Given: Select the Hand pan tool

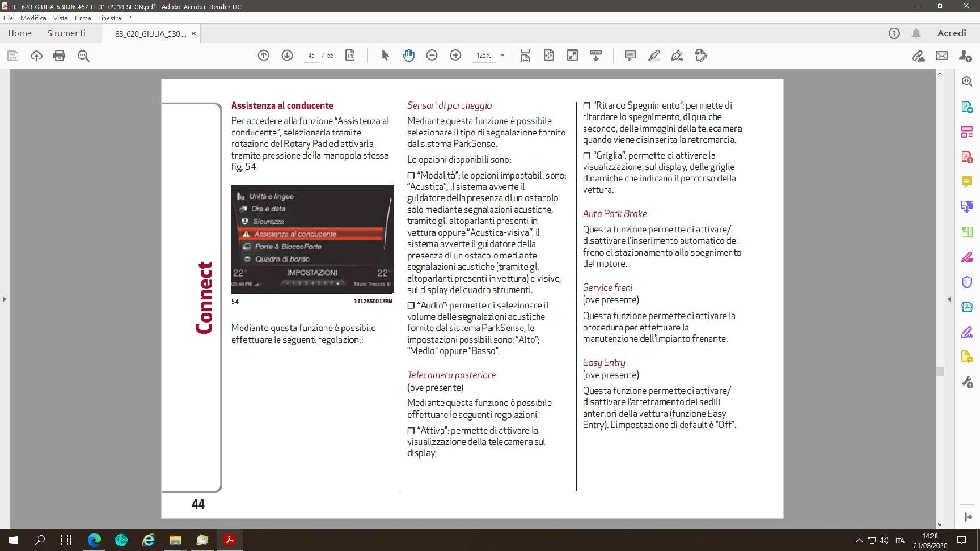Looking at the screenshot, I should point(408,56).
